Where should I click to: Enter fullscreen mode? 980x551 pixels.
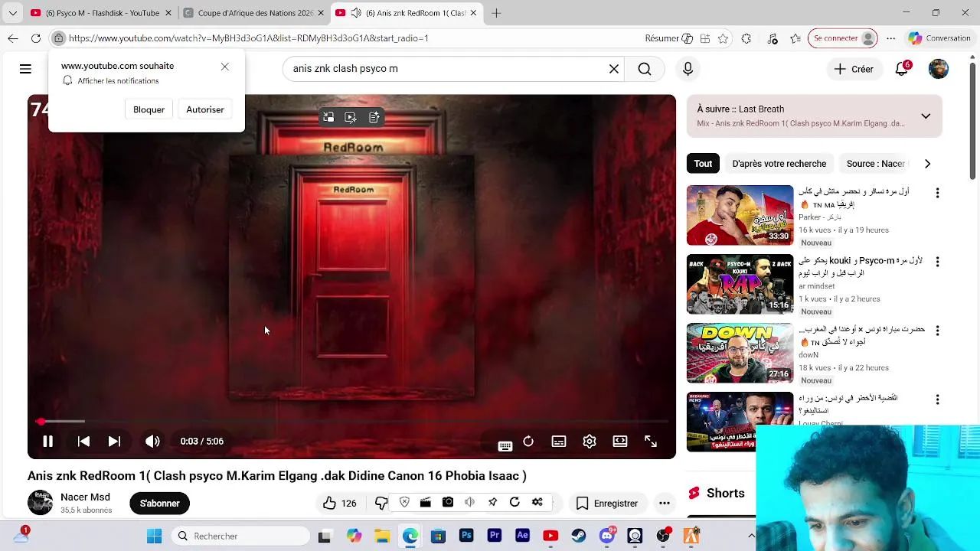tap(651, 442)
